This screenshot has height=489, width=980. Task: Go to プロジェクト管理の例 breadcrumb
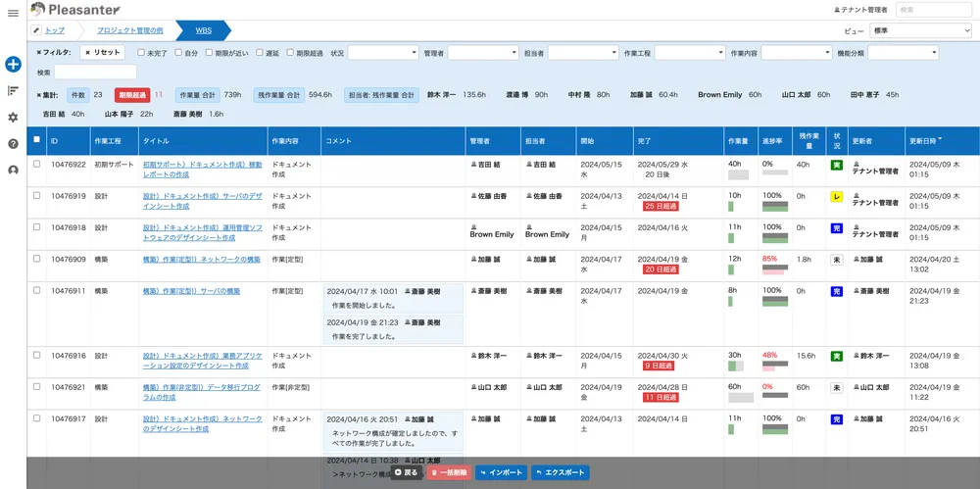[x=130, y=30]
